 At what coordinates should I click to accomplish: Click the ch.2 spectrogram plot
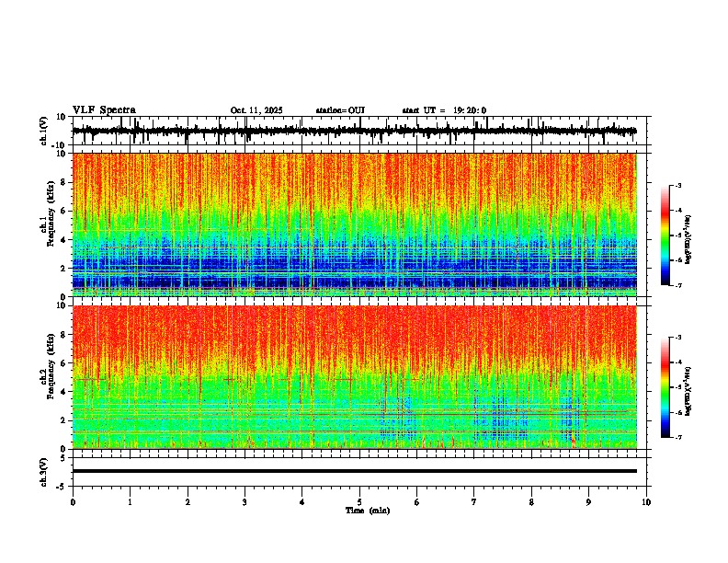[354, 377]
